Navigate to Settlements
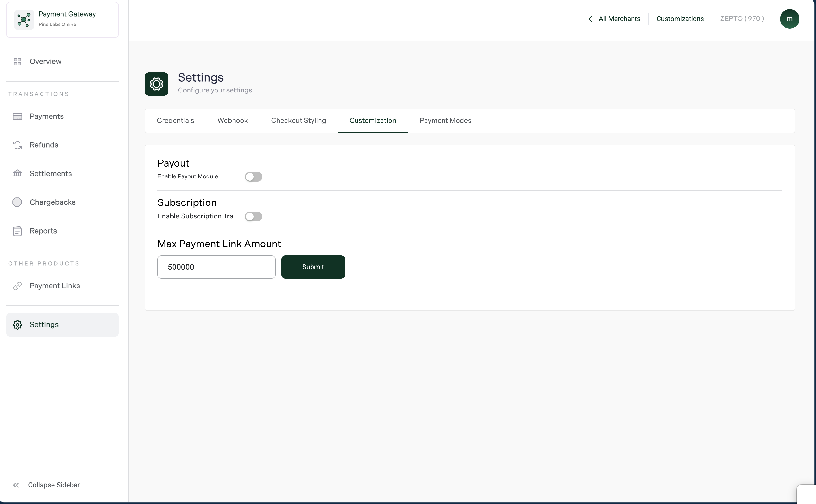Image resolution: width=816 pixels, height=504 pixels. pyautogui.click(x=62, y=174)
